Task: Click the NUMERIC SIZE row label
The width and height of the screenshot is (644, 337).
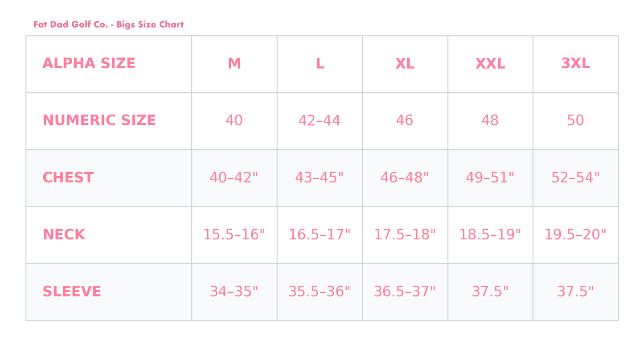Action: point(99,120)
